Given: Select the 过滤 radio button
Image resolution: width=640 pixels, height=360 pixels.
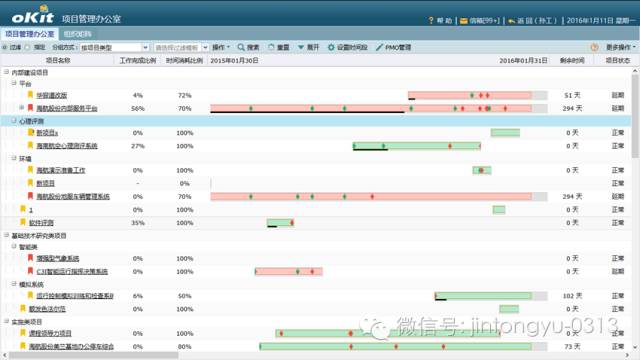Looking at the screenshot, I should tap(5, 47).
